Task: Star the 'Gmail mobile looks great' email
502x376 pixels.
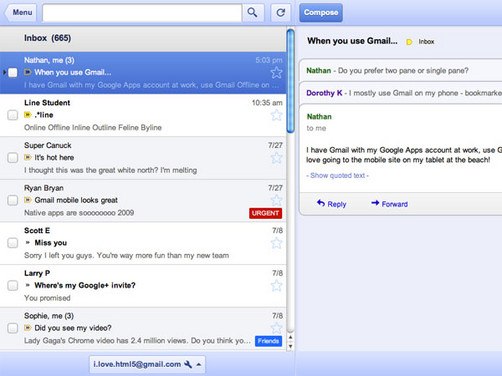Action: coord(276,200)
